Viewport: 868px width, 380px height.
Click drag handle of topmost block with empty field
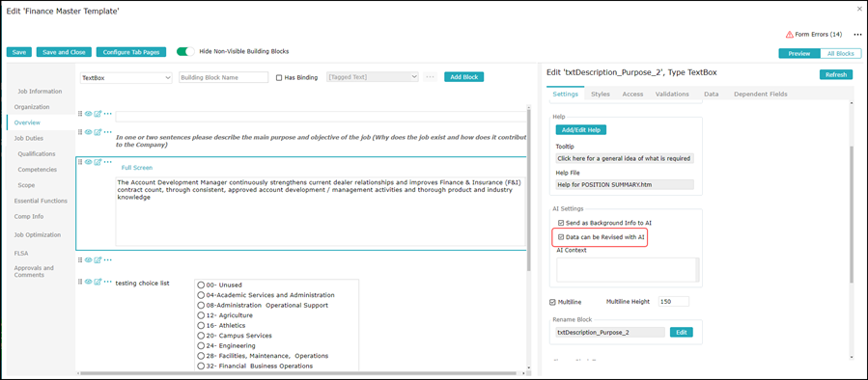[x=80, y=114]
